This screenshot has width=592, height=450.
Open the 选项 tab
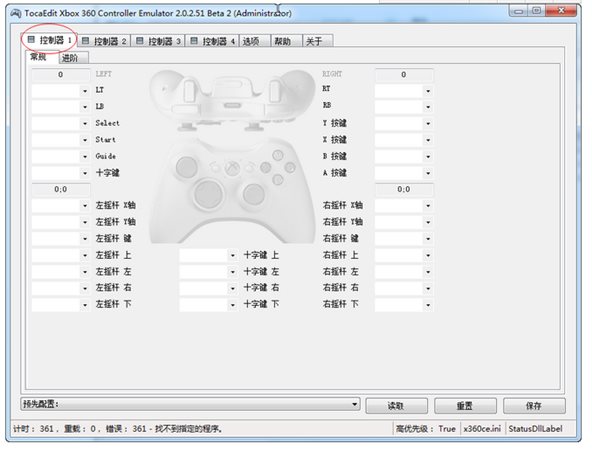255,41
